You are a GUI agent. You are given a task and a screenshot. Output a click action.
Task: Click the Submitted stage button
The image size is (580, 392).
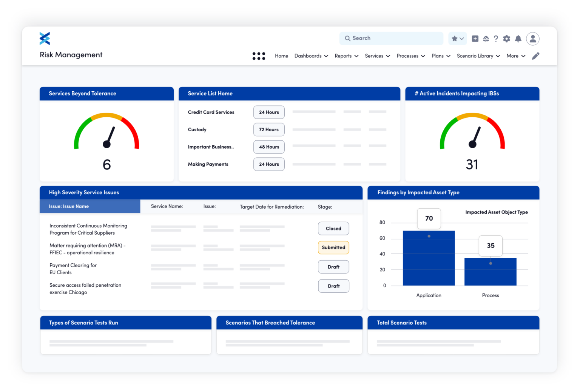tap(333, 247)
